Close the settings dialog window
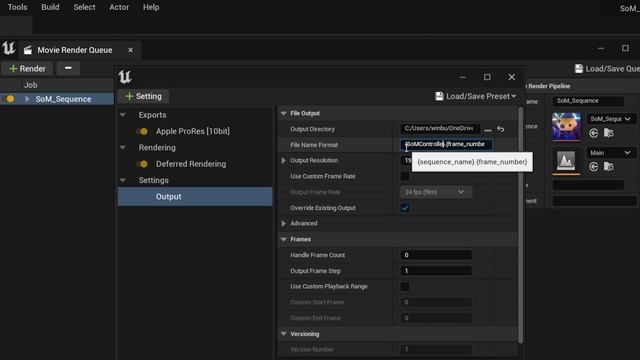Viewport: 640px width, 360px height. 511,77
